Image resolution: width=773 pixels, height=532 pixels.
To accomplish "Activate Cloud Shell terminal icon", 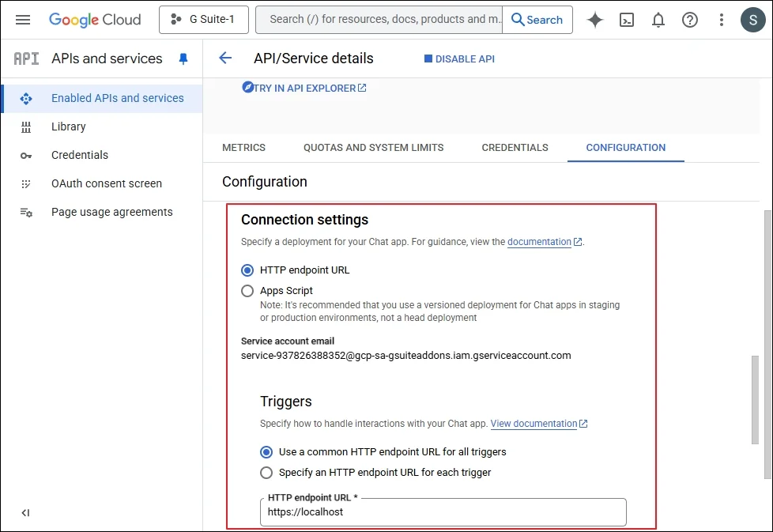I will point(627,20).
